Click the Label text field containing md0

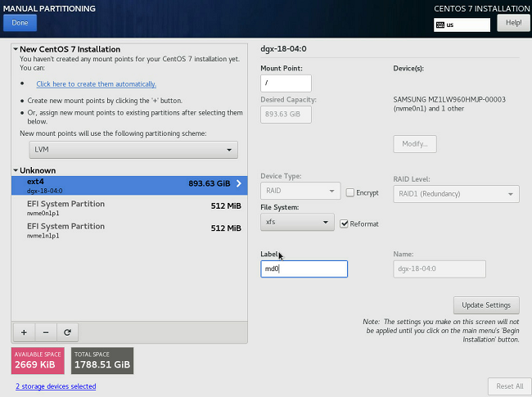coord(304,268)
